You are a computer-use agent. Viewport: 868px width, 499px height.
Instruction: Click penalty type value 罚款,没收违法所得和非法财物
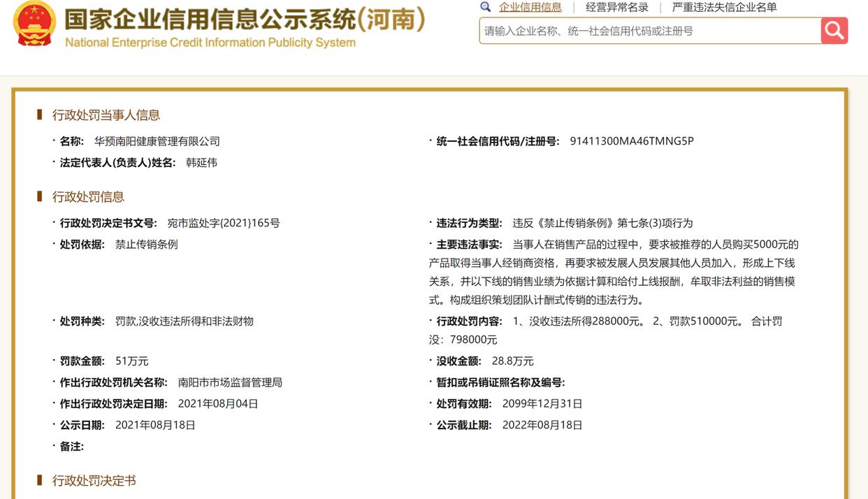click(x=185, y=321)
